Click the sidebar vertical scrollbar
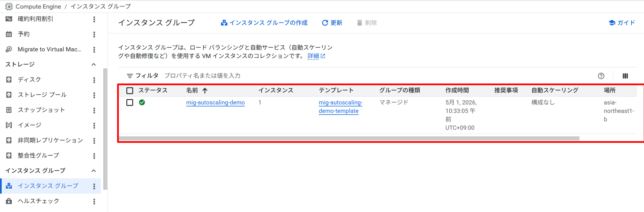The width and height of the screenshot is (644, 212). click(x=105, y=129)
